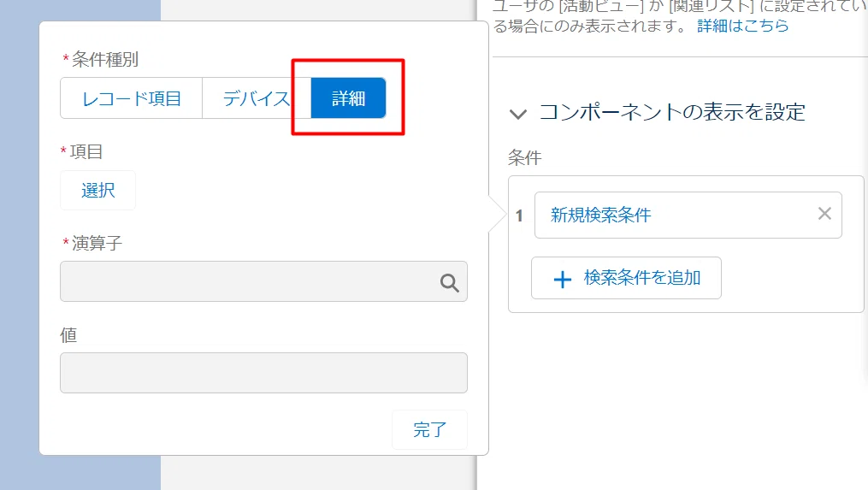Click the 選択 button under 項目
Viewport: 868px width, 490px height.
pyautogui.click(x=98, y=191)
